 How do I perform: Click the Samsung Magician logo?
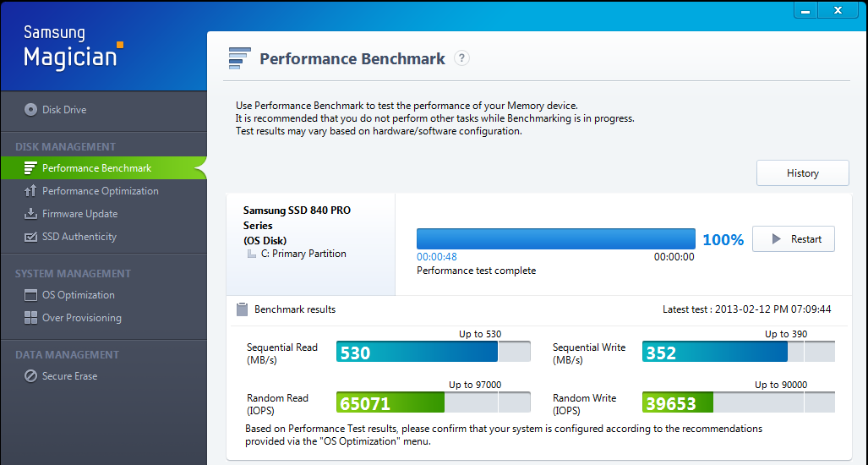click(73, 47)
